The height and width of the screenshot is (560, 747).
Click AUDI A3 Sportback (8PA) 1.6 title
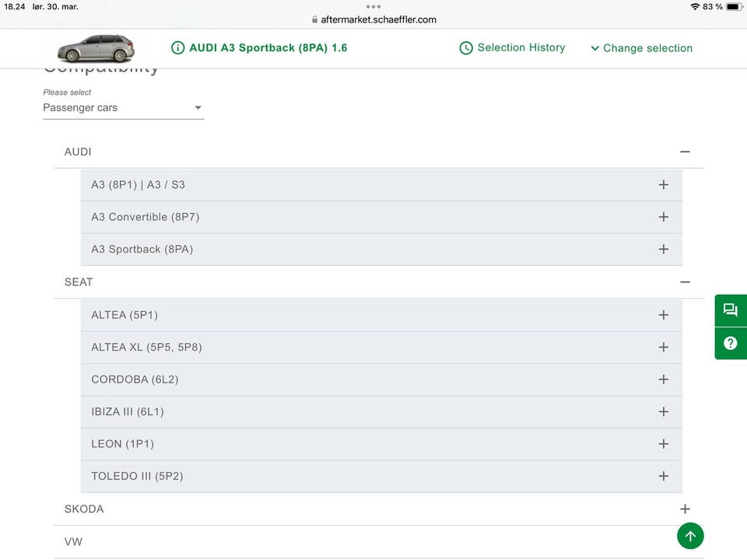pos(268,47)
